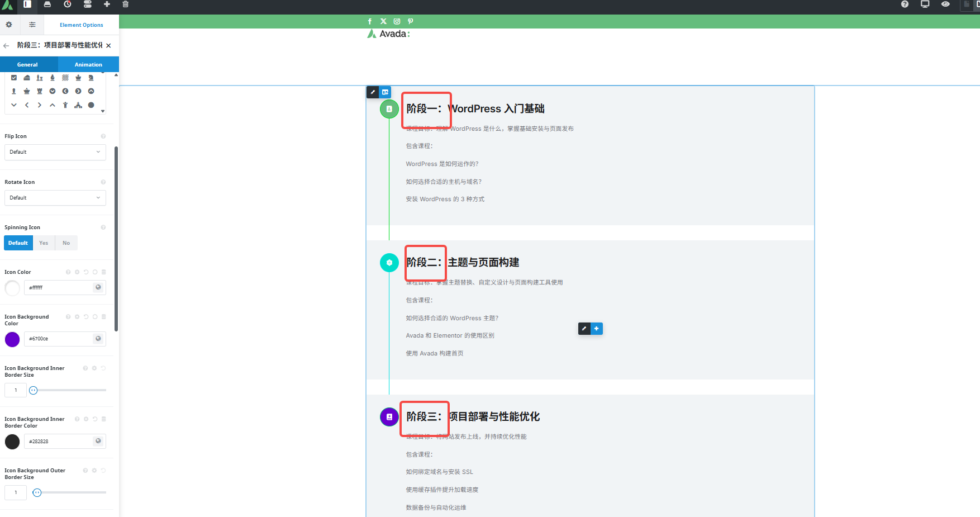Click the green plus button on the canvas
The height and width of the screenshot is (517, 980).
pos(596,329)
